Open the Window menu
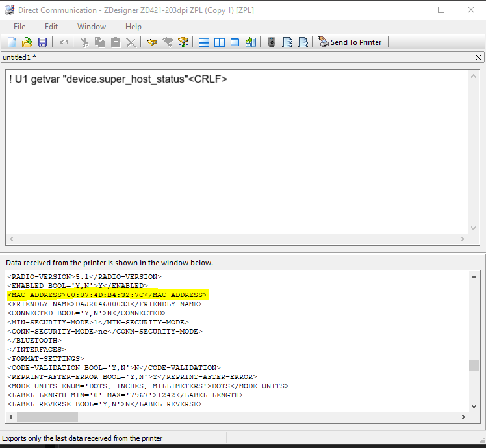 click(x=92, y=27)
